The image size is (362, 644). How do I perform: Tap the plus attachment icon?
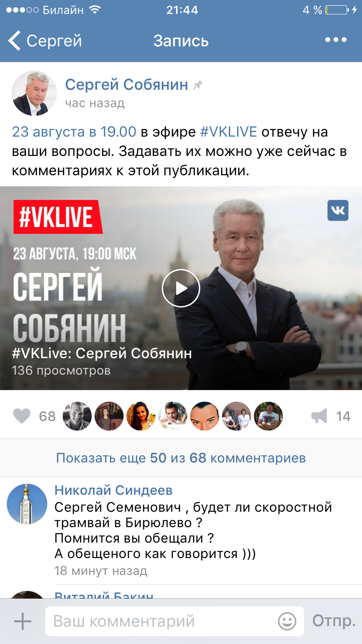click(x=22, y=621)
